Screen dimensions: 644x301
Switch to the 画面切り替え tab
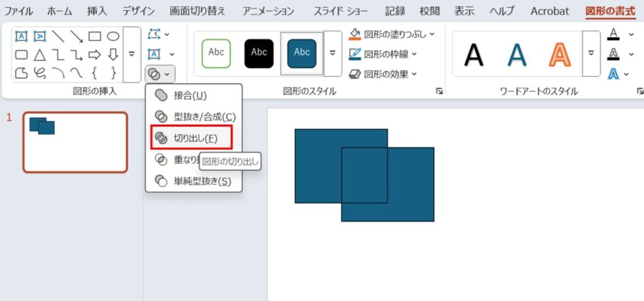[197, 11]
